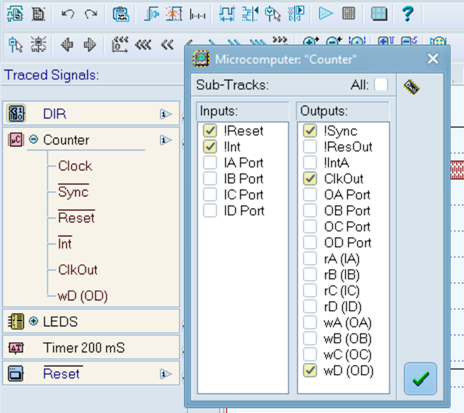Screen dimensions: 464x413
Task: Collapse the Counter signal group
Action: [x=33, y=139]
